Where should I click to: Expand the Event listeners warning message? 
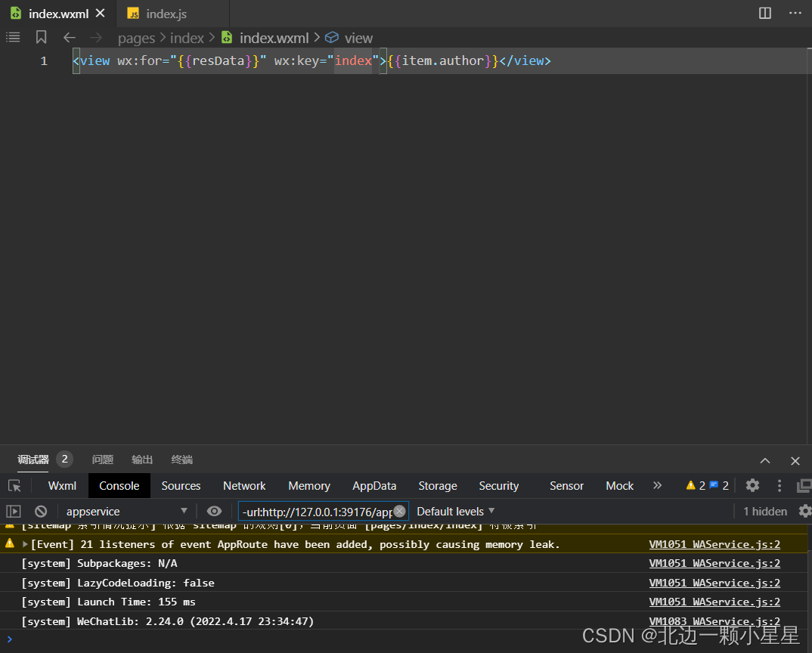point(25,544)
